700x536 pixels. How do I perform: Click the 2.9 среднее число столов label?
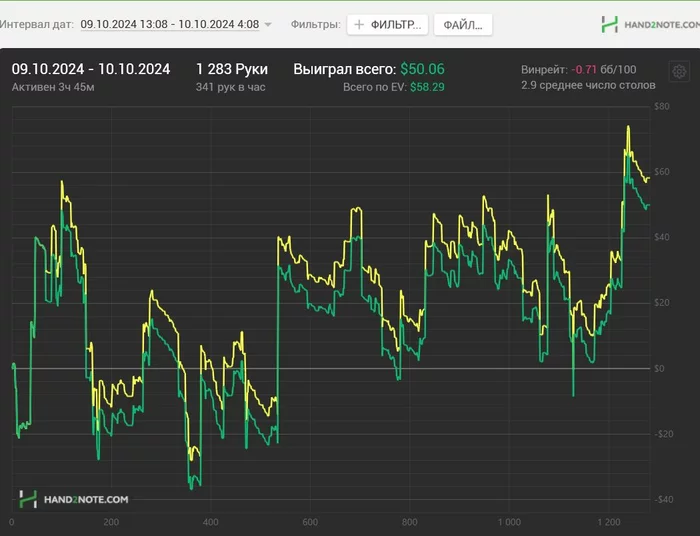click(588, 85)
